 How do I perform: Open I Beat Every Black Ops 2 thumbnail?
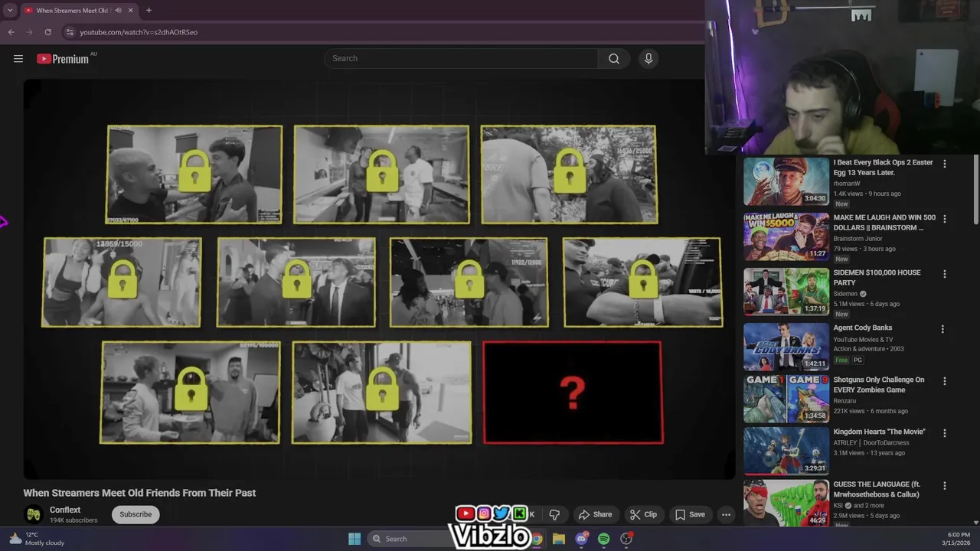coord(786,182)
